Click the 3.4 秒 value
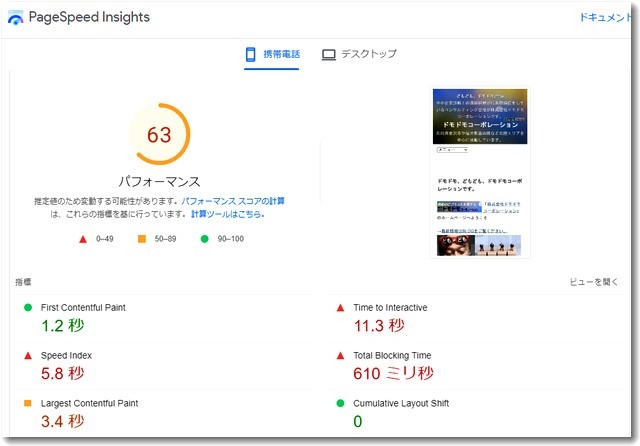This screenshot has height=446, width=640. coord(63,421)
